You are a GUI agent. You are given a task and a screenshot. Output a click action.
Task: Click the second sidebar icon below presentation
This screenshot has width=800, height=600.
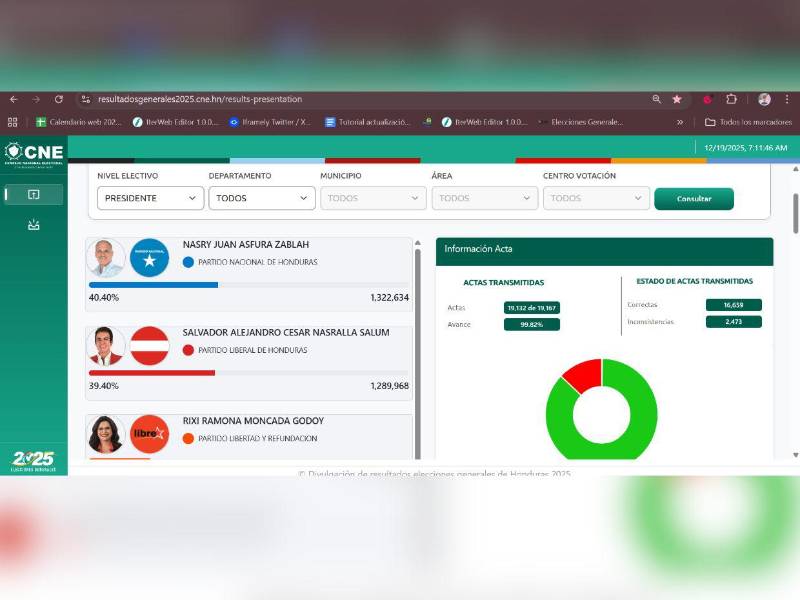point(33,225)
